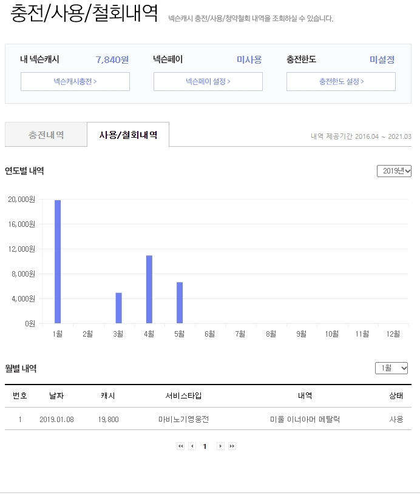This screenshot has width=420, height=504.
Task: Click the 6월 axis label
Action: [x=209, y=334]
